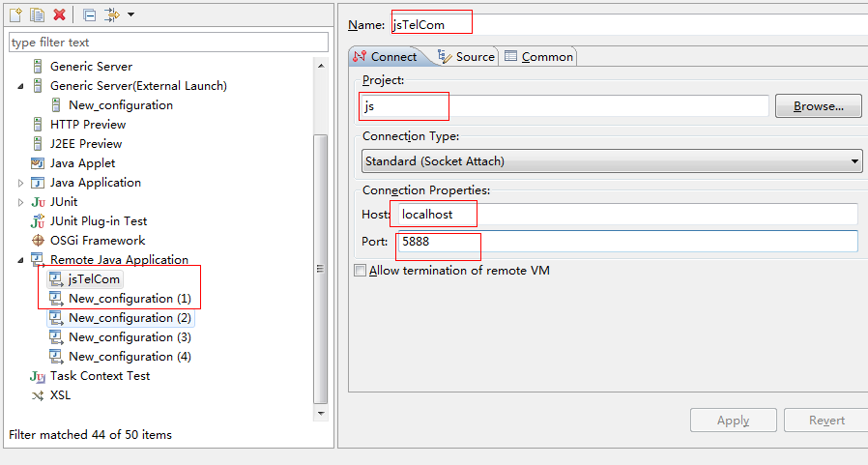
Task: Select Generic Server(External Launch) item
Action: click(x=138, y=86)
